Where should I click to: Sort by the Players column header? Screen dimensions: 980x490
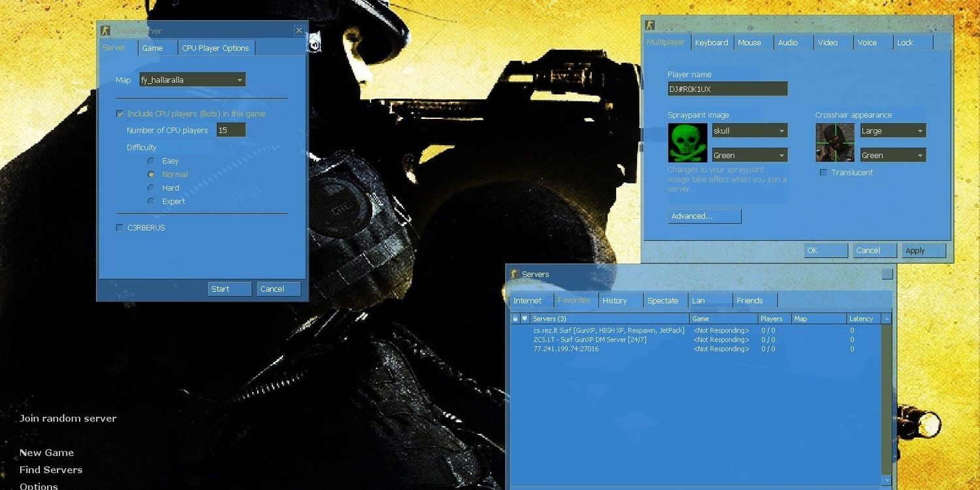coord(775,319)
